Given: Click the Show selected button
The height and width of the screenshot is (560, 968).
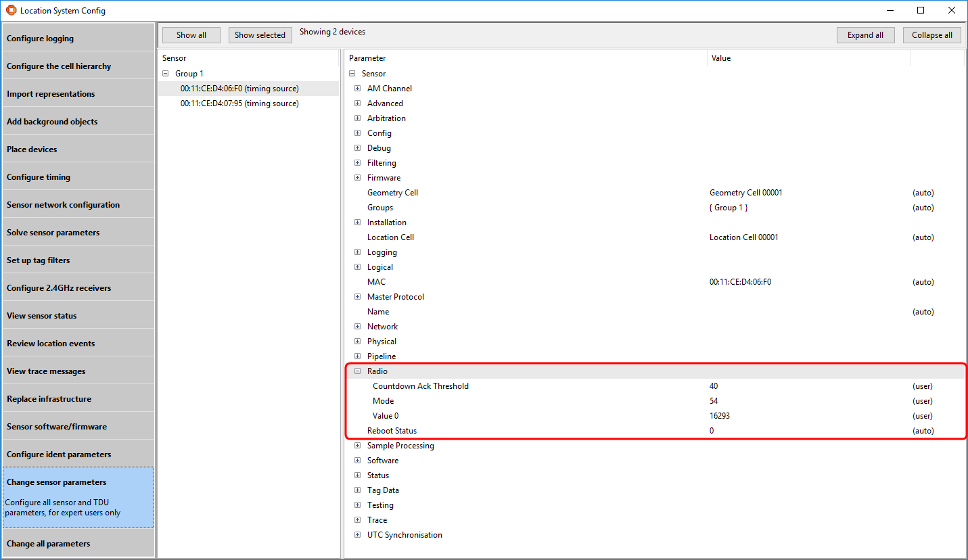Looking at the screenshot, I should click(260, 34).
